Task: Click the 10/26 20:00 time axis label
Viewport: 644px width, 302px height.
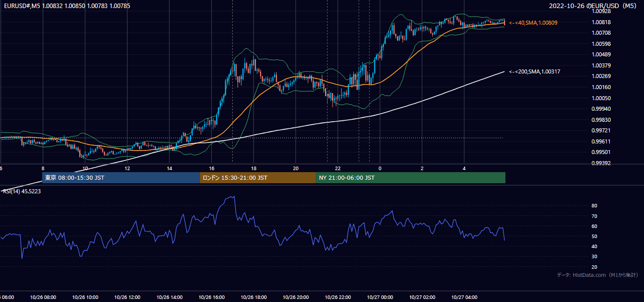Action: (x=296, y=297)
